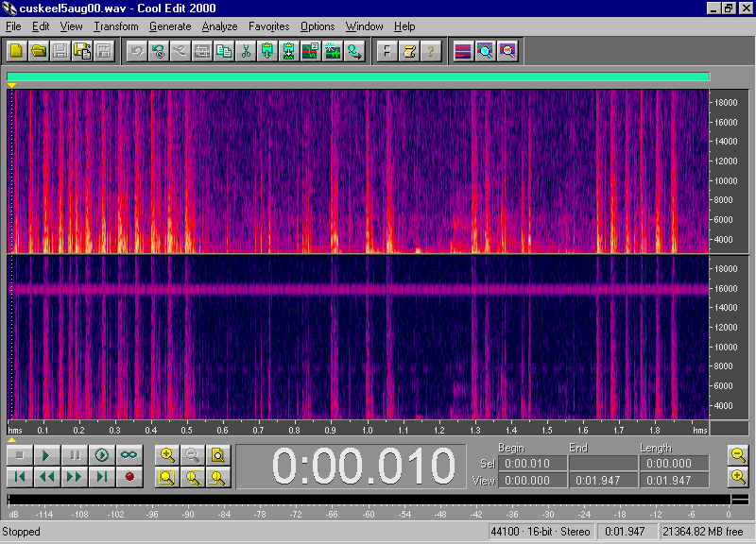
Task: Click the scissors Cut icon in toolbar
Action: [245, 51]
